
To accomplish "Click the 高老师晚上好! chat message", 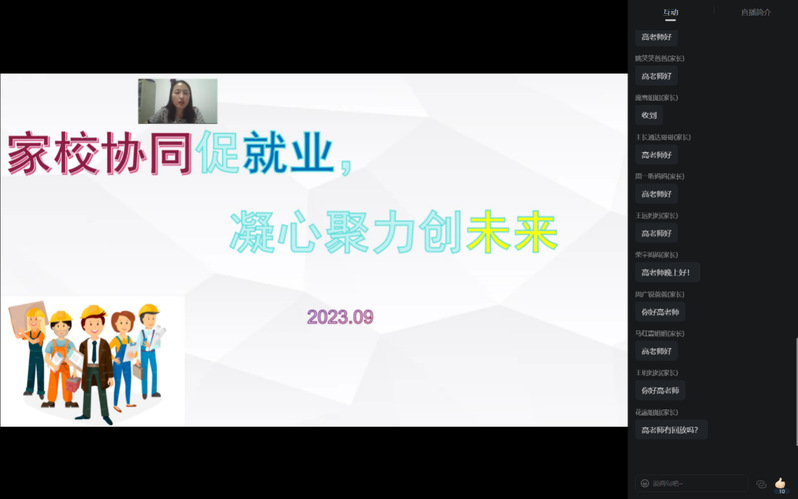I will click(664, 272).
